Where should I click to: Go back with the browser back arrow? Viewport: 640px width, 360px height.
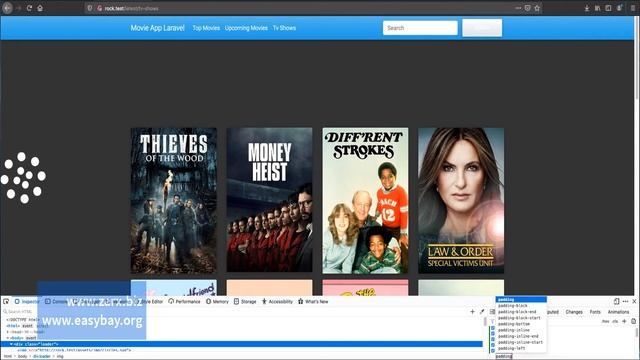click(7, 8)
